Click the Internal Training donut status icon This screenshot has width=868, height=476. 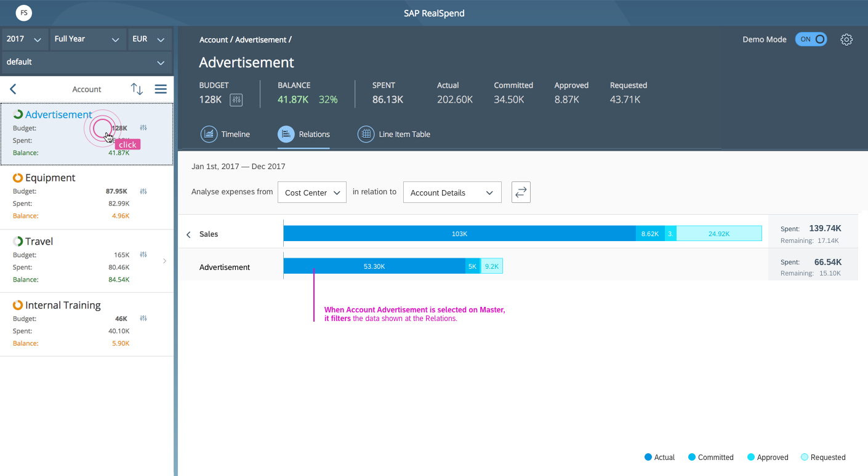[18, 305]
